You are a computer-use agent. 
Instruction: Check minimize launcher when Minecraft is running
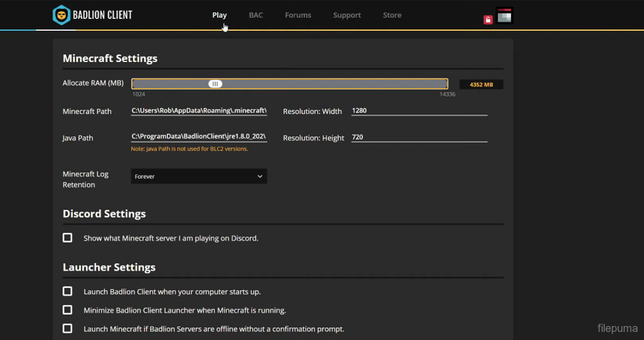coord(67,309)
